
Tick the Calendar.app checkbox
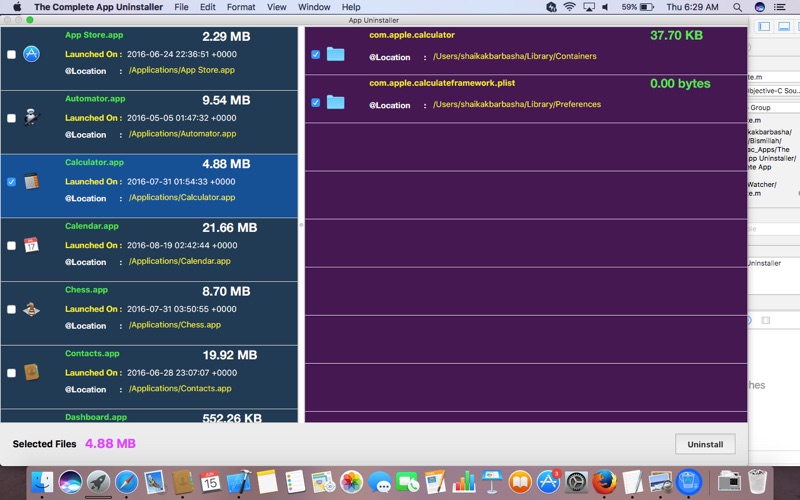coord(11,245)
